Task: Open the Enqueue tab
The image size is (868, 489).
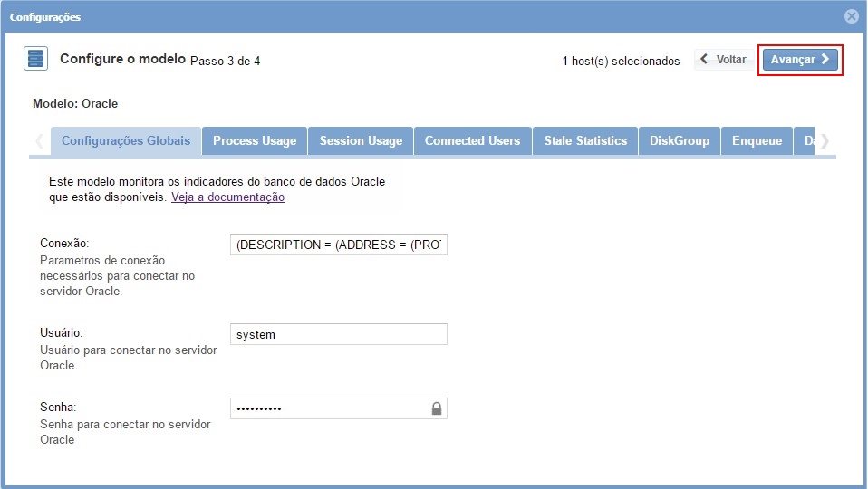Action: pyautogui.click(x=757, y=141)
